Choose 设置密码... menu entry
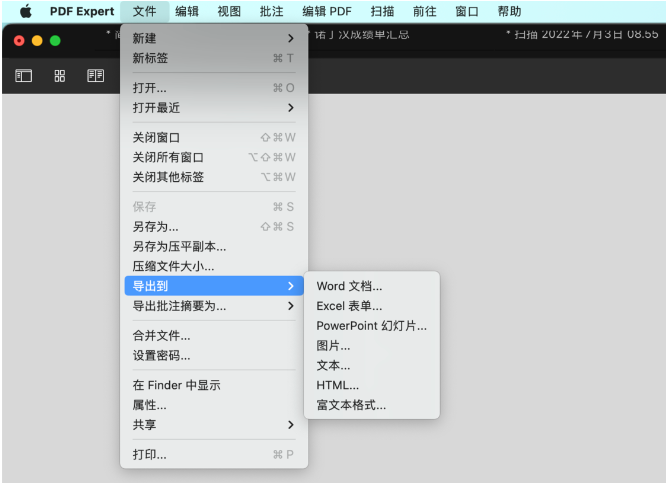Screen dimensions: 667x483 214,355
